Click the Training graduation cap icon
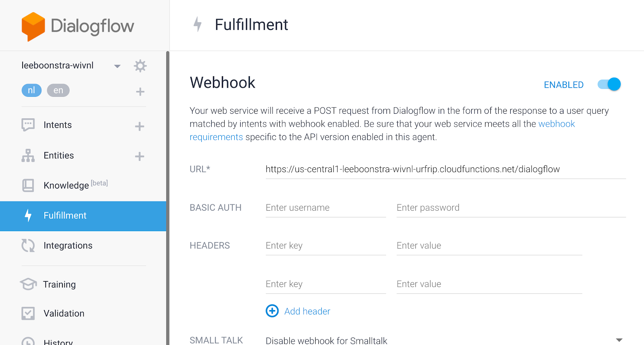 (28, 284)
